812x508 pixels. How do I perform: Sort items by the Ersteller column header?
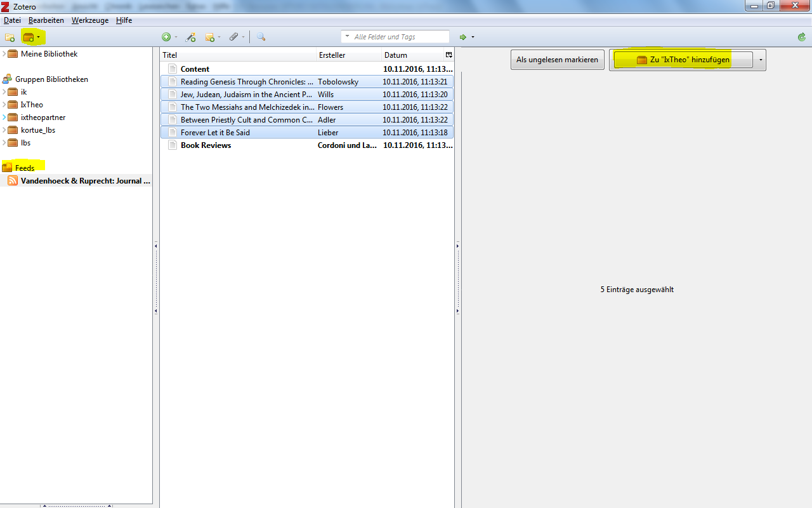click(x=349, y=55)
